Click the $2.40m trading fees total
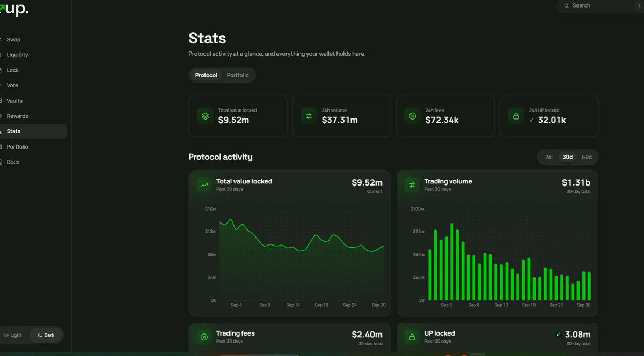The image size is (644, 356). point(367,335)
